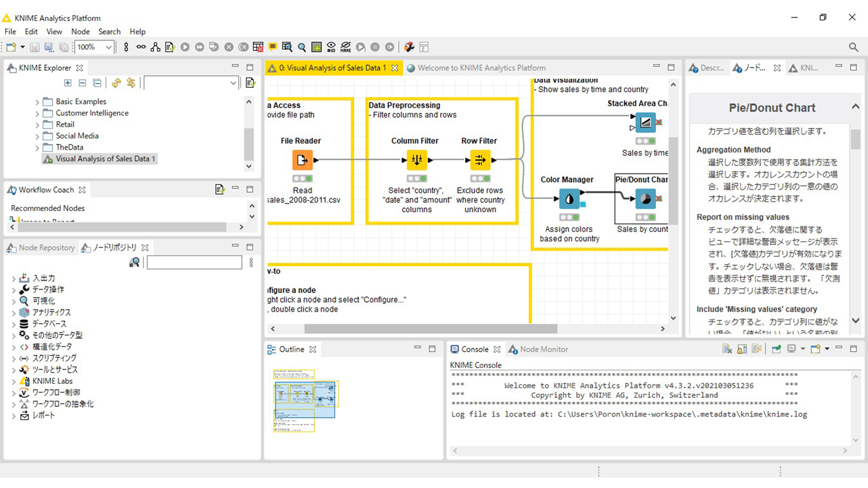The image size is (868, 488).
Task: Click the auto layout toolbar icon
Action: (156, 47)
